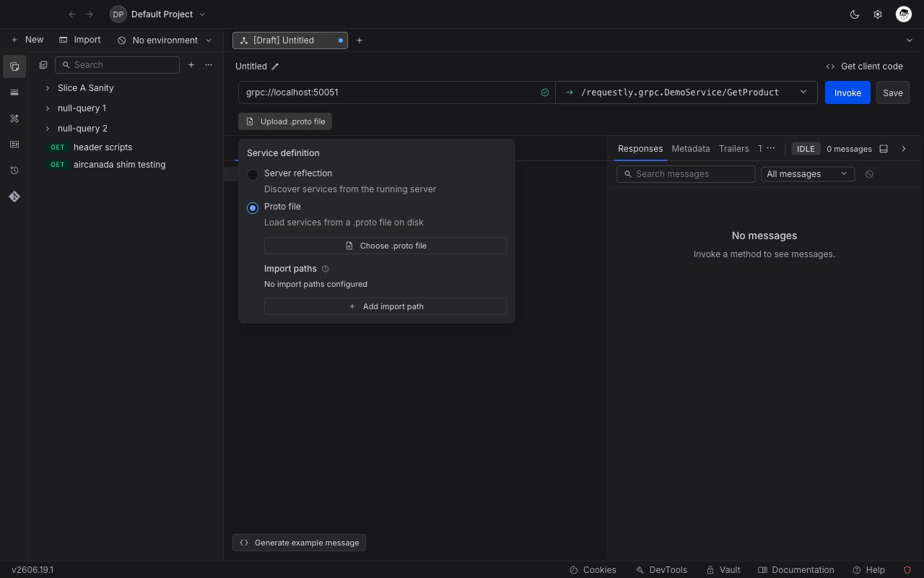This screenshot has height=578, width=924.
Task: Click the v2606.19.1 version label
Action: [x=32, y=570]
